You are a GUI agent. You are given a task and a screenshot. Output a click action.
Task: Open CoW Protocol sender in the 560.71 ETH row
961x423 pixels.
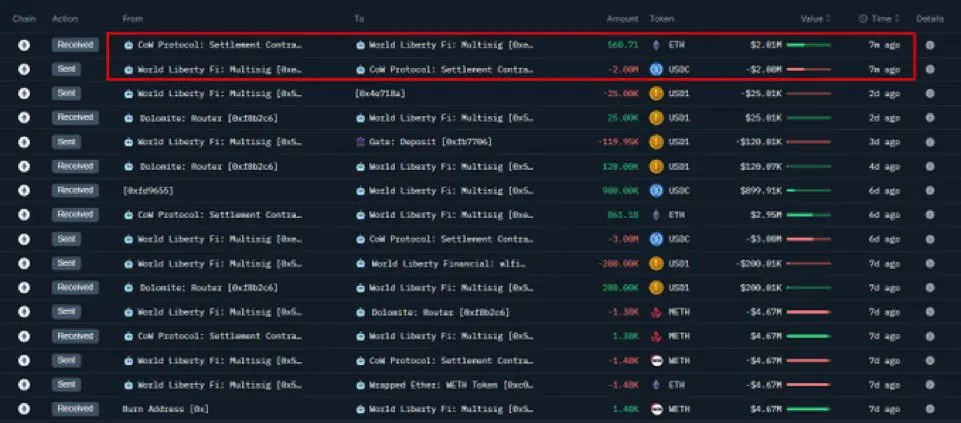(219, 45)
